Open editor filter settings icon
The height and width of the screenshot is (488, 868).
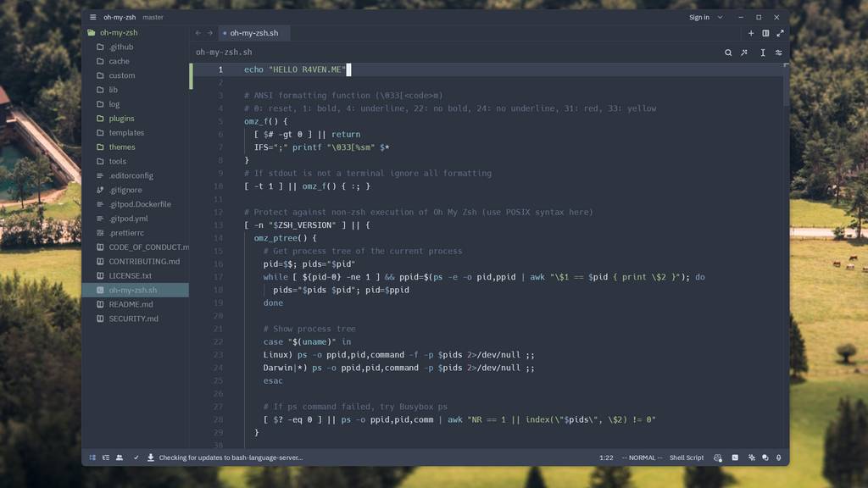[779, 52]
